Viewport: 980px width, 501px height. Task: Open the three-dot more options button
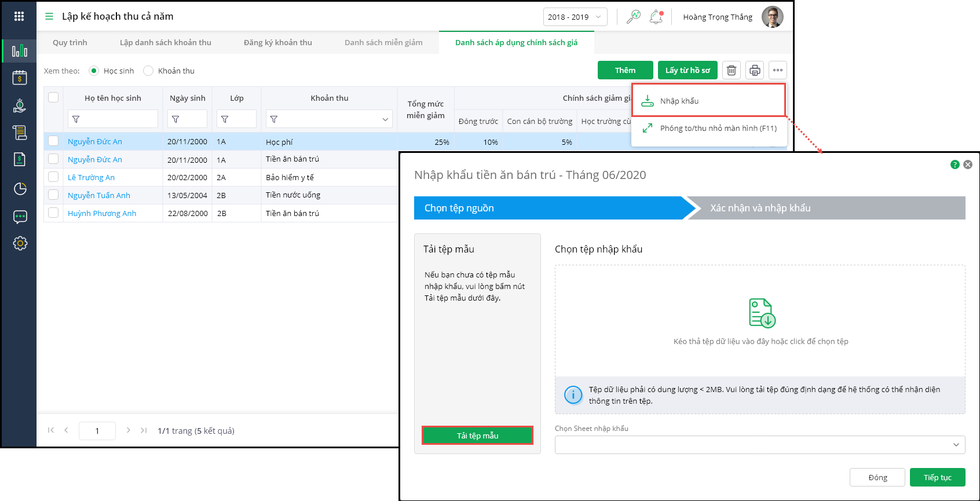pyautogui.click(x=778, y=70)
